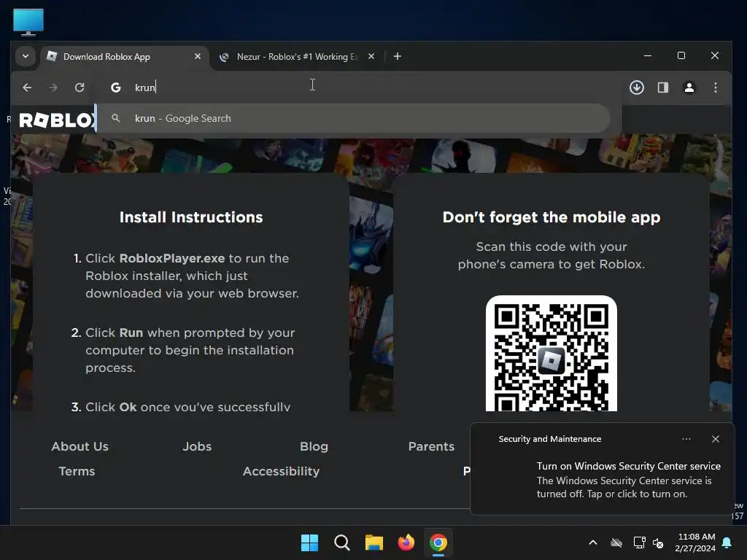This screenshot has height=560, width=747.
Task: Click the Google icon in address bar
Action: tap(116, 87)
